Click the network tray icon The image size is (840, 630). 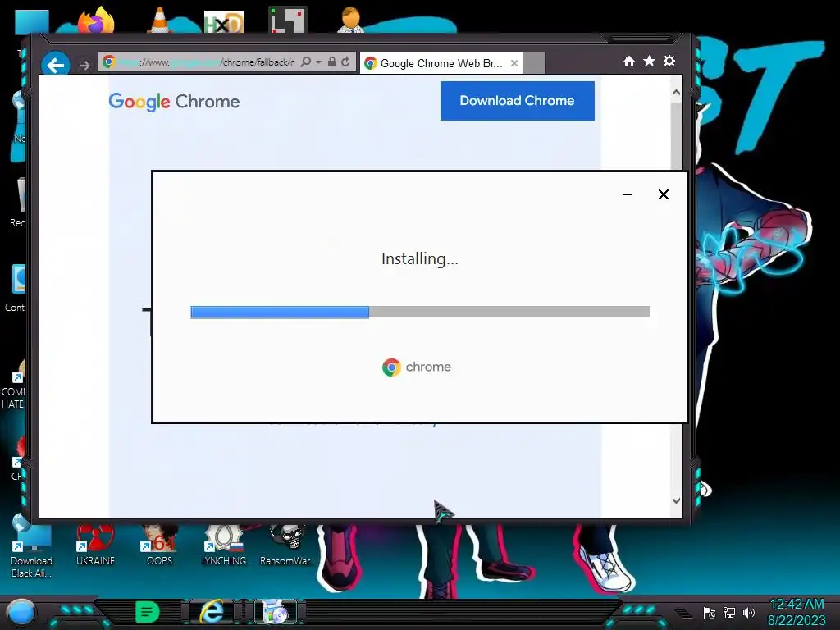pos(729,612)
